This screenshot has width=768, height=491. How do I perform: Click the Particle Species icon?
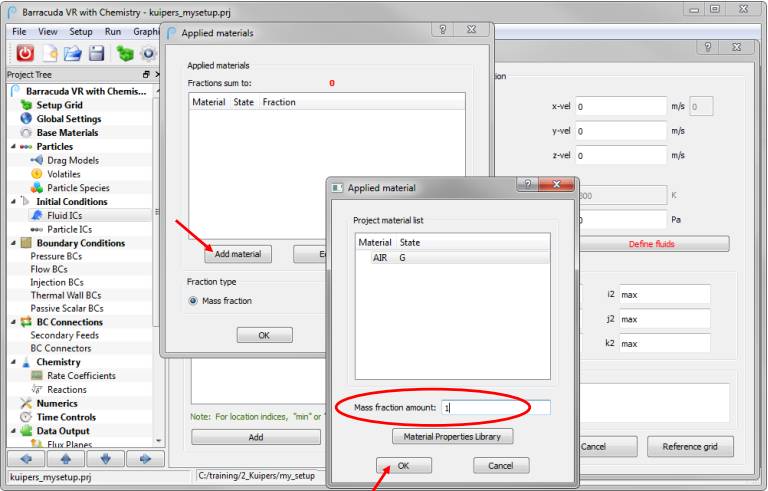[36, 187]
